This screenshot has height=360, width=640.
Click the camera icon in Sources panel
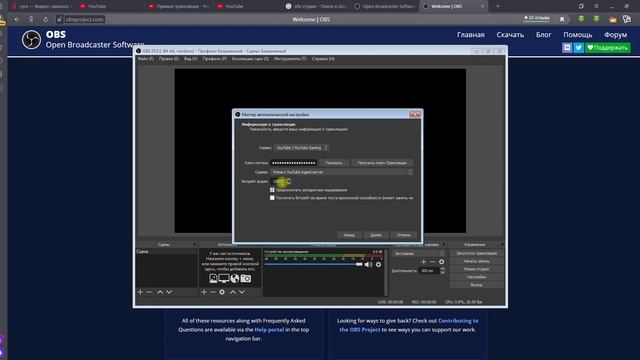click(246, 278)
